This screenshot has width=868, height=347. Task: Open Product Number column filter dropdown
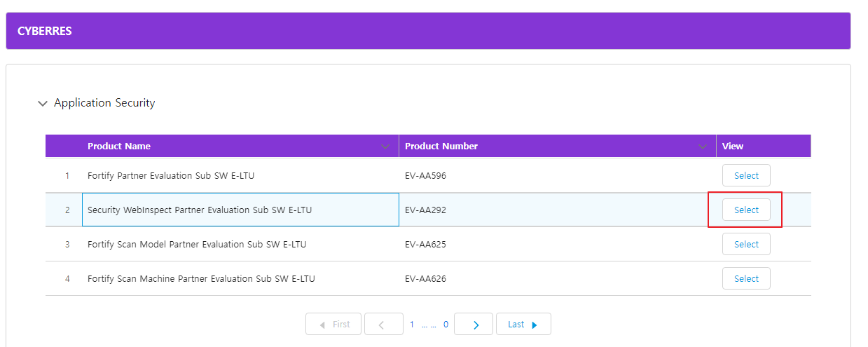click(x=703, y=147)
